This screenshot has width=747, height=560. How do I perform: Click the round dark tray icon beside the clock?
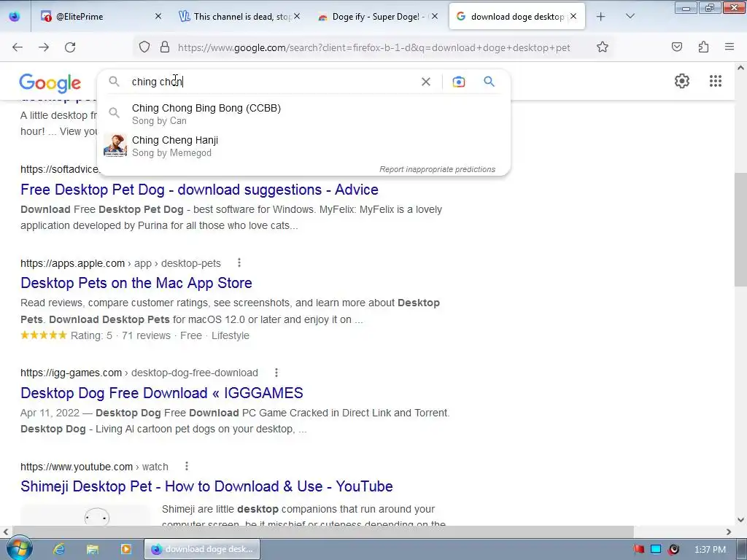673,549
